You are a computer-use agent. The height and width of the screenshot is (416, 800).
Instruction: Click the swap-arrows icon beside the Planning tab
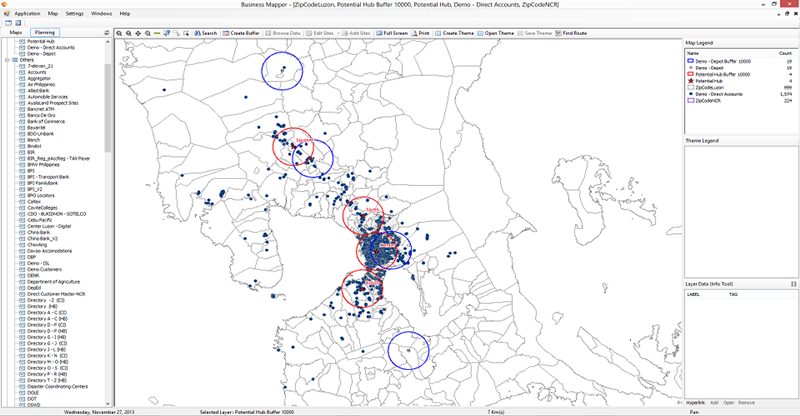coord(107,33)
